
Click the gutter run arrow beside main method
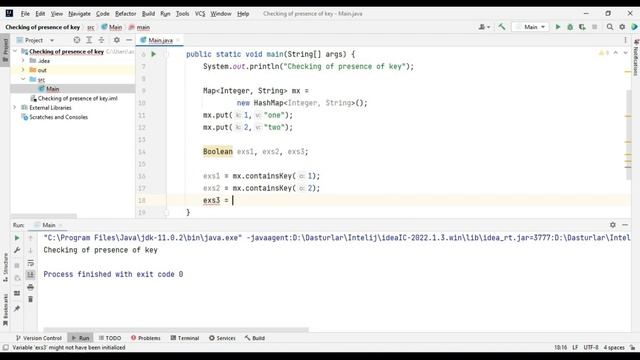pos(153,54)
